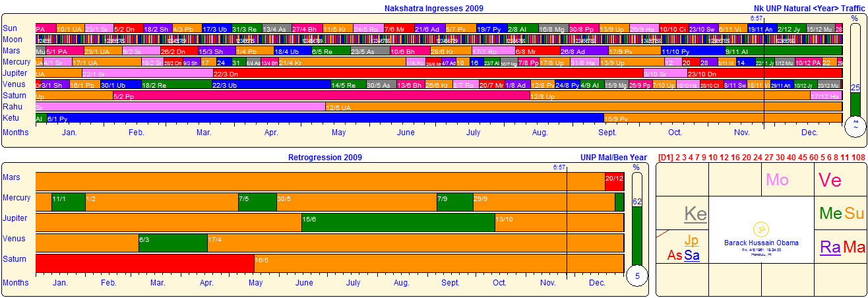Screen dimensions: 868x298
Task: Click the Ketu (Ke) glyph in the chart
Action: click(695, 214)
